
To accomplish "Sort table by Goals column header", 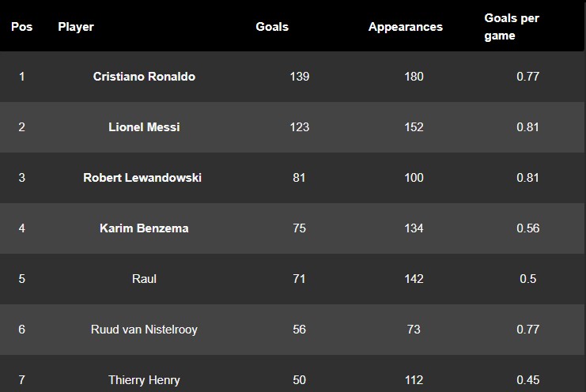I will click(x=272, y=27).
